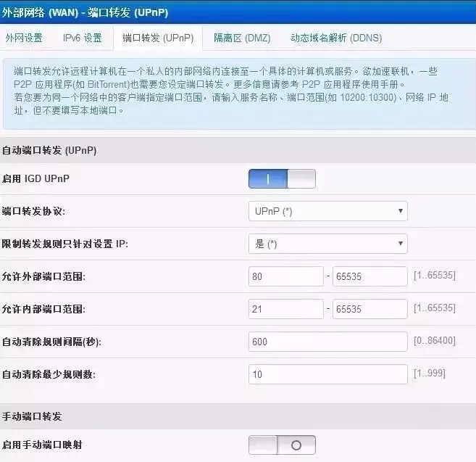Click the 允许内部端口范围 label
Screen dimensions: 476x462
click(x=43, y=309)
